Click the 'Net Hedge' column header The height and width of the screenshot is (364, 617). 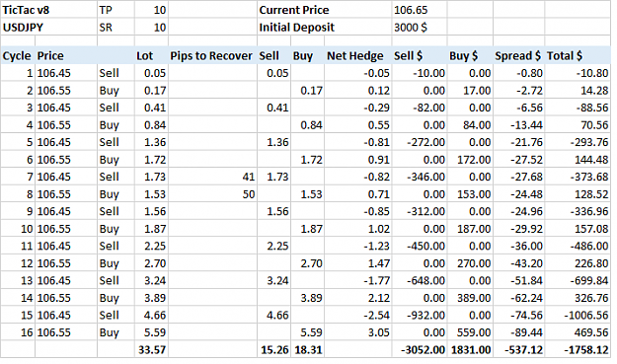click(358, 56)
